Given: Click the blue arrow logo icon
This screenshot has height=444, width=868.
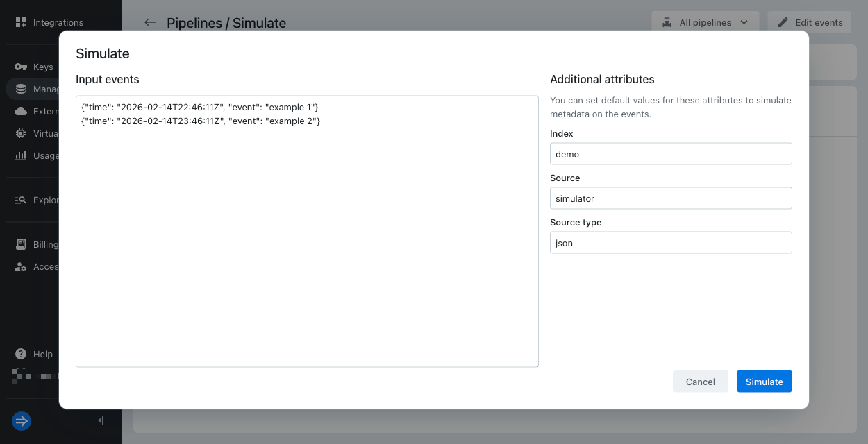Looking at the screenshot, I should (22, 420).
